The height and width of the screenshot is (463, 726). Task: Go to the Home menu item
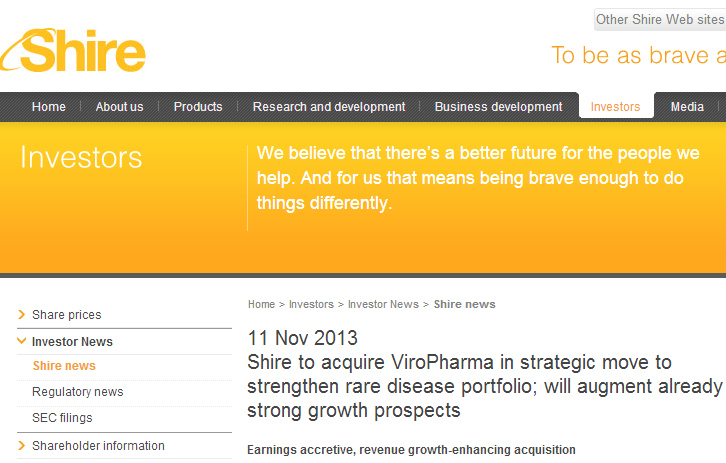point(49,107)
